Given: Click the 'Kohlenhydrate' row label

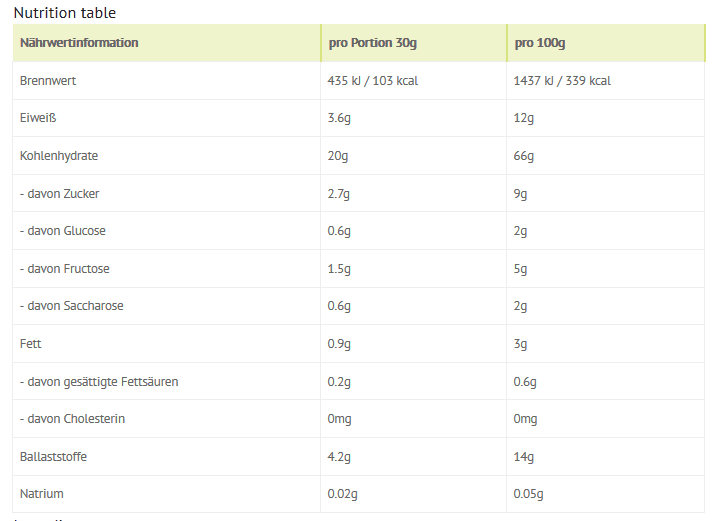Looking at the screenshot, I should click(59, 156).
